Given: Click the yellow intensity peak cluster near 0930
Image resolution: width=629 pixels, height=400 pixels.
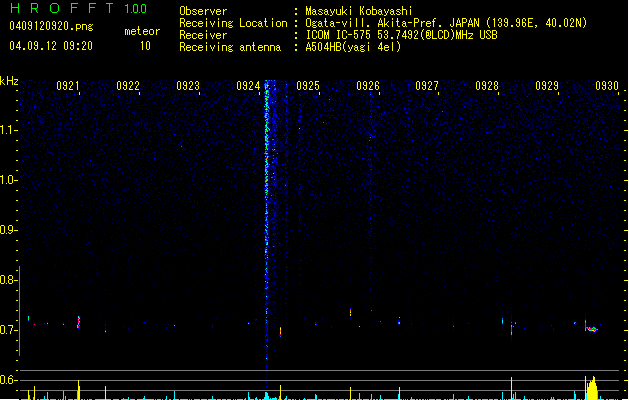Looking at the screenshot, I should [x=592, y=388].
